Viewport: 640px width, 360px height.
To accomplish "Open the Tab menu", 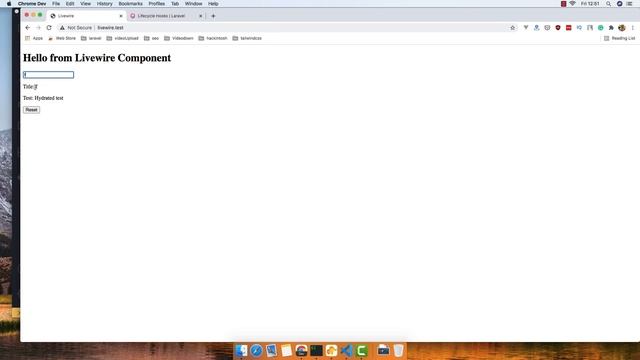I will 175,4.
